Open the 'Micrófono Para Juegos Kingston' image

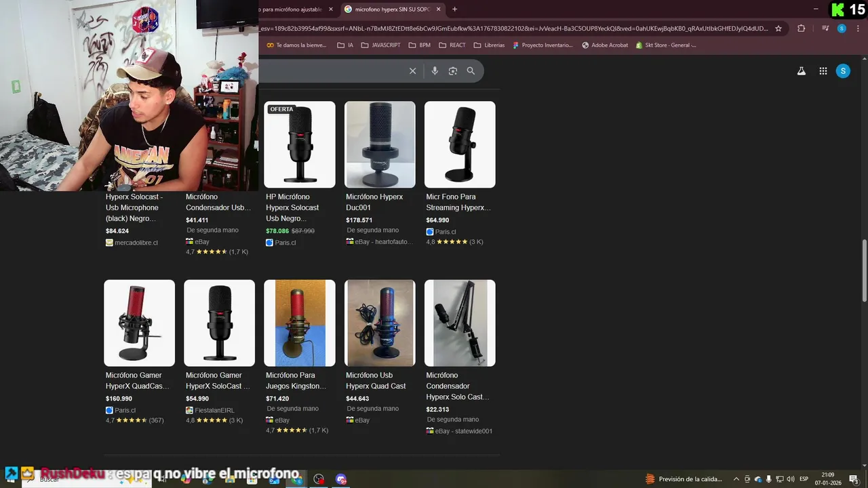click(300, 323)
